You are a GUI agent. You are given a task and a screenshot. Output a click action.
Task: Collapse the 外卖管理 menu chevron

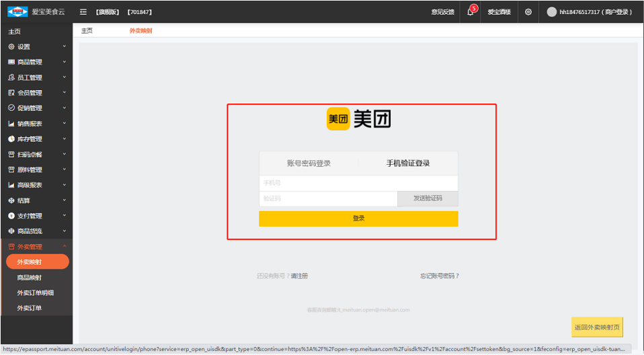click(65, 247)
